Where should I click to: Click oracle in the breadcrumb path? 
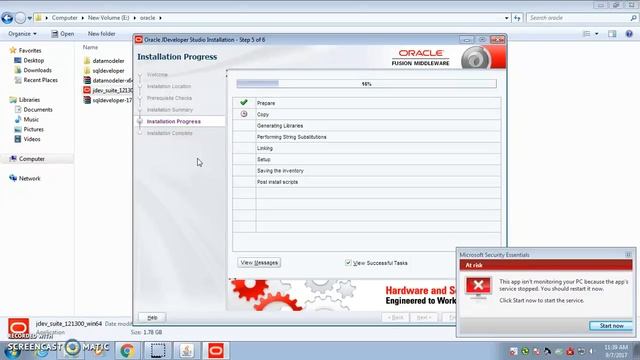tap(147, 18)
